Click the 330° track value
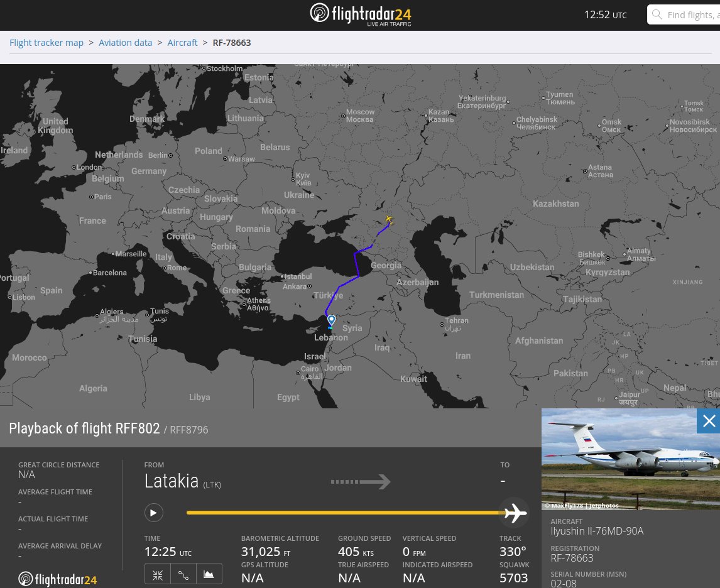 [513, 552]
